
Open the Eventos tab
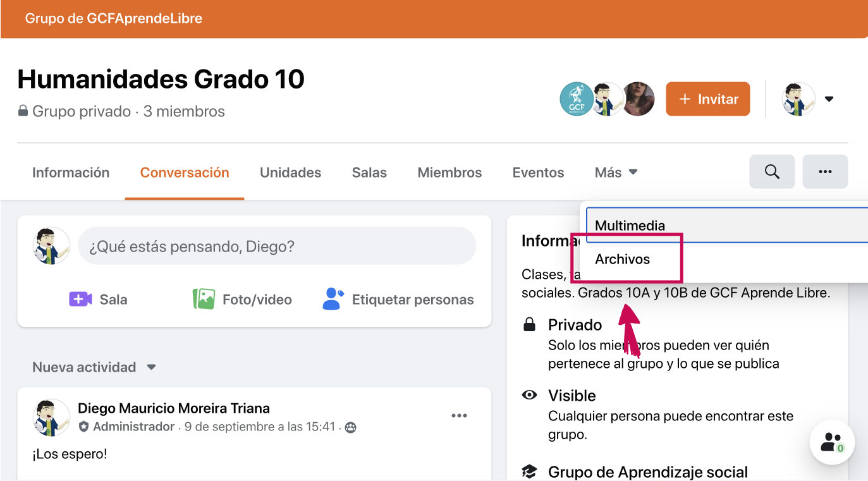(538, 173)
